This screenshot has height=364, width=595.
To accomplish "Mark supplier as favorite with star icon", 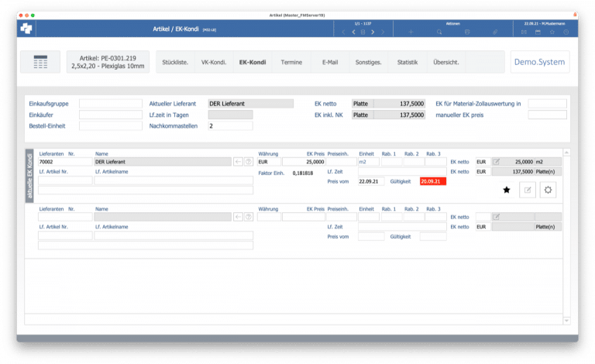I will click(507, 189).
